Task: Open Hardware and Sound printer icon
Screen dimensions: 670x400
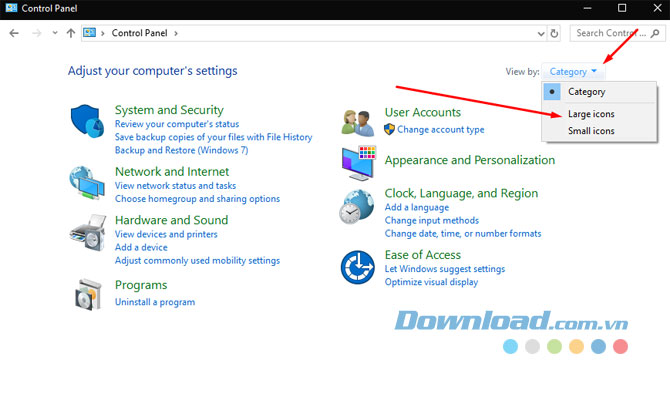Action: (x=88, y=232)
